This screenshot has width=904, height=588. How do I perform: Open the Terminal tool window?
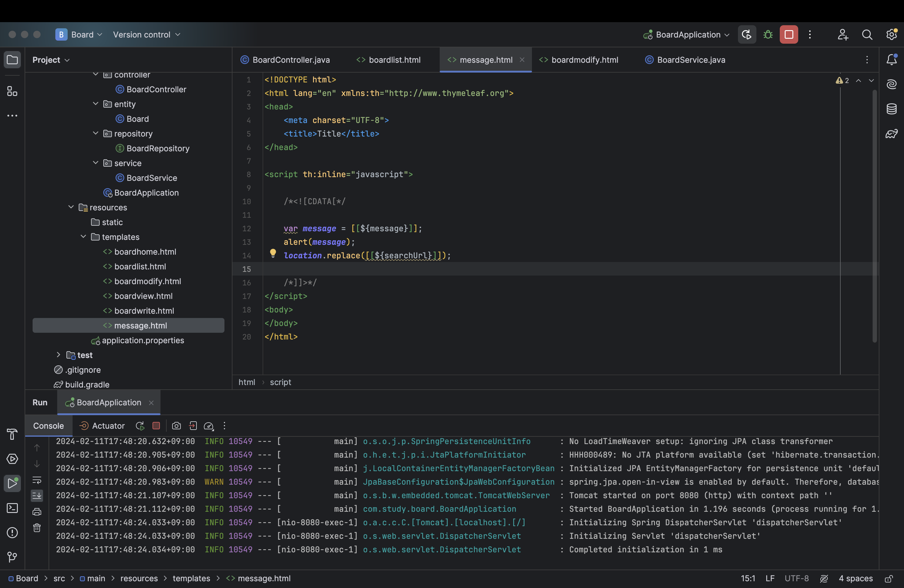click(12, 508)
